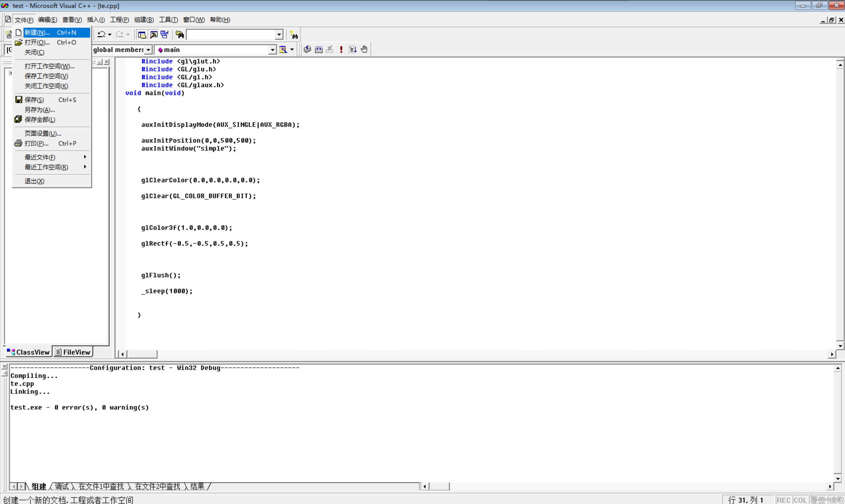Viewport: 845px width, 504px height.
Task: Toggle a breakpoint with the hand icon
Action: (x=364, y=49)
